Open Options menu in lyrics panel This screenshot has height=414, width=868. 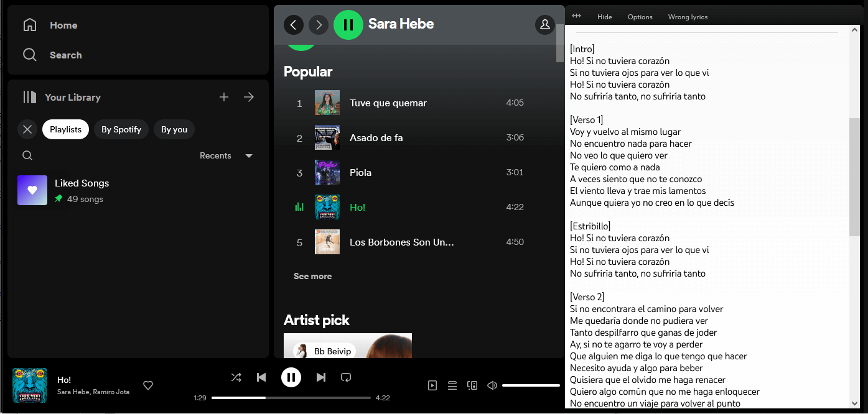coord(640,17)
